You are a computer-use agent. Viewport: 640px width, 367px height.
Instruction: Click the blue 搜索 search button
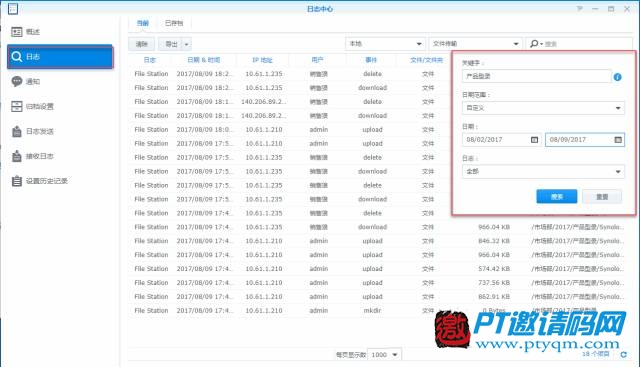point(557,197)
